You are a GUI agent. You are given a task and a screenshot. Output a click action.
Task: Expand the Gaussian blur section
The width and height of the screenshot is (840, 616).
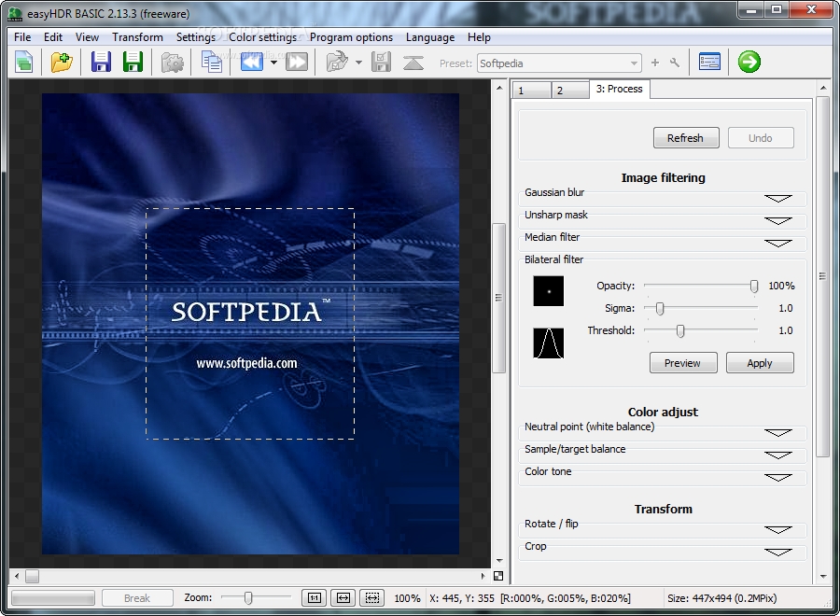pos(778,199)
